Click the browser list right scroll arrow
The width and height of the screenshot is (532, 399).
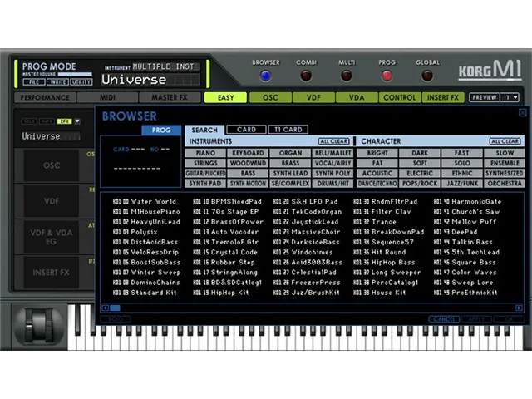[519, 308]
